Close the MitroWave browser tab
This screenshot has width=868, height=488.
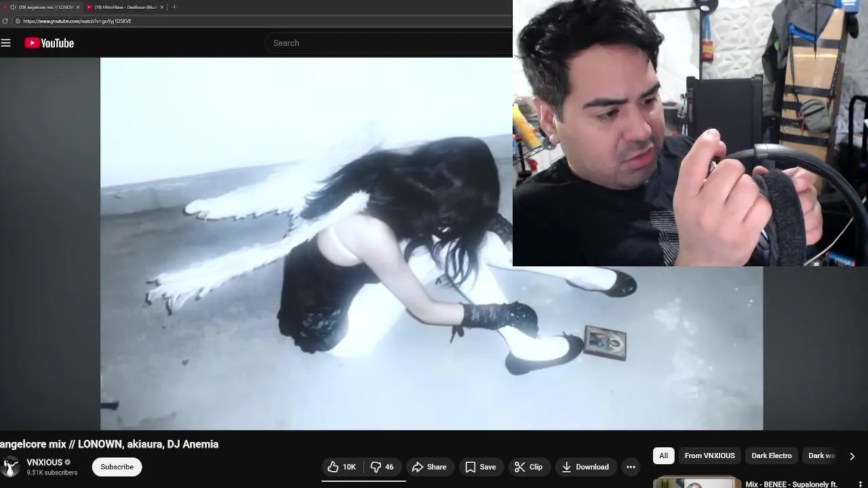(162, 7)
